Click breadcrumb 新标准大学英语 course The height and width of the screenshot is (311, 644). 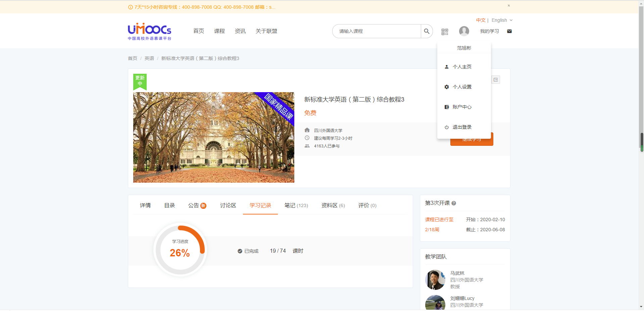click(200, 58)
